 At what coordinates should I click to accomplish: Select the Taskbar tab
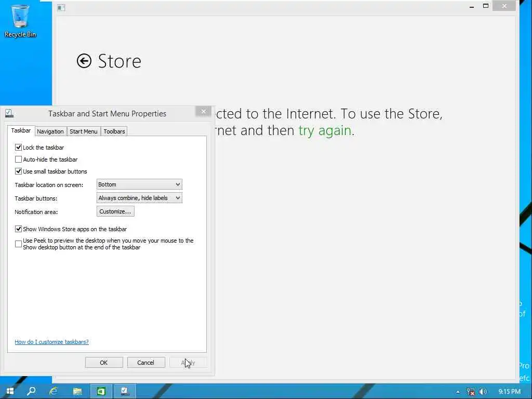[x=21, y=130]
